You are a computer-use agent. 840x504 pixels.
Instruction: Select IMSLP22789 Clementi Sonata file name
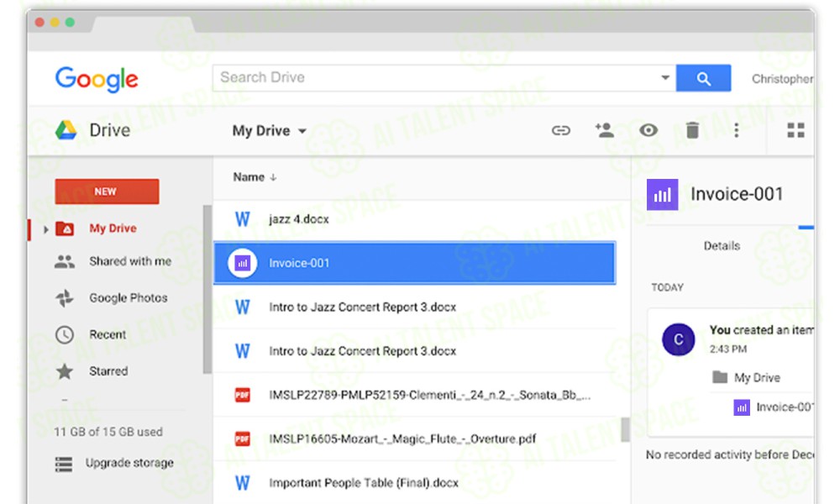point(429,395)
